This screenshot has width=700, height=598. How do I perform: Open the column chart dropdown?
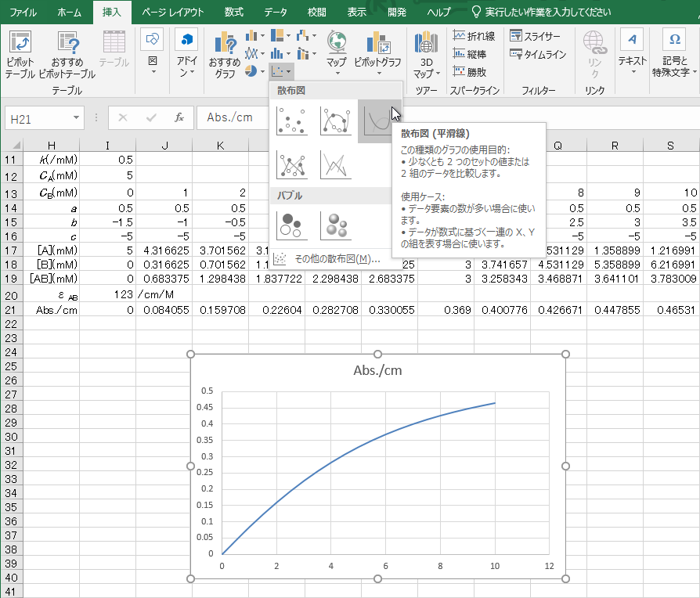click(x=255, y=36)
